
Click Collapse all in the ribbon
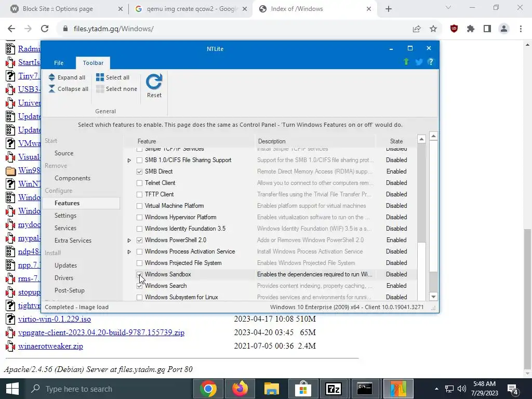point(68,89)
